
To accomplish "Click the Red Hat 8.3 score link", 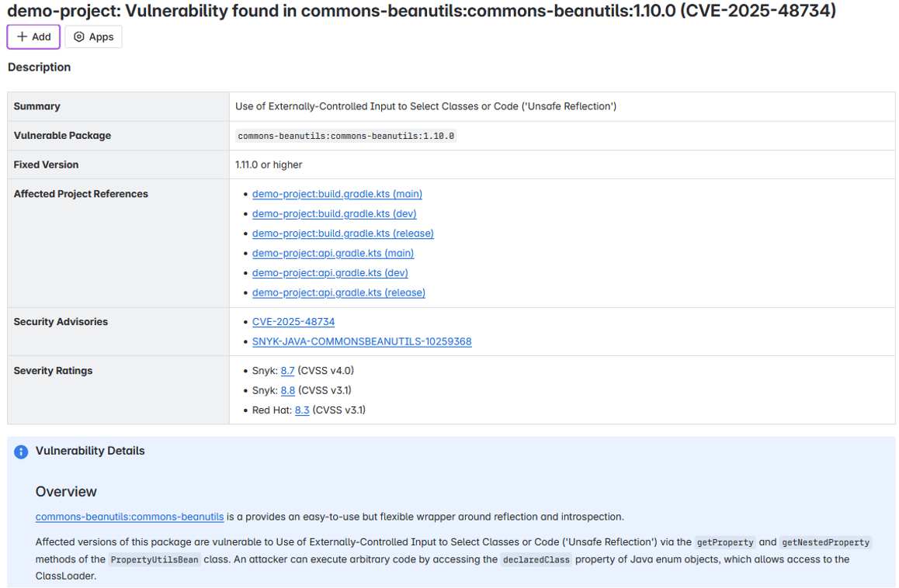I will pyautogui.click(x=302, y=410).
